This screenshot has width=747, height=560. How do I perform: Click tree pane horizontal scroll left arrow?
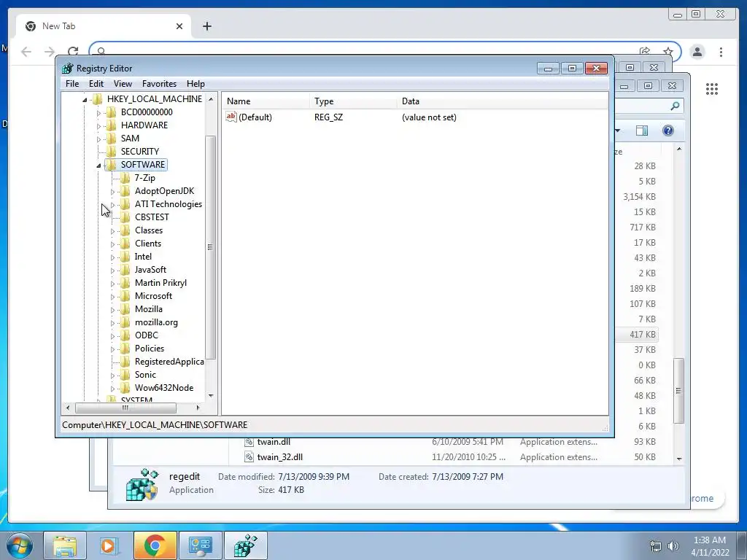(x=68, y=408)
